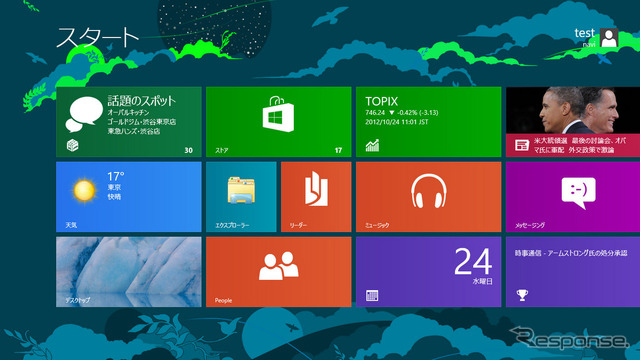This screenshot has width=640, height=360.
Task: Click the calendar grid icon on date tile
Action: tap(372, 296)
